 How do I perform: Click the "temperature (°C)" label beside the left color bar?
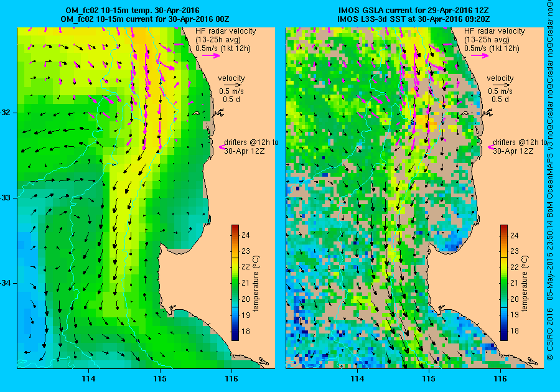[x=256, y=284]
